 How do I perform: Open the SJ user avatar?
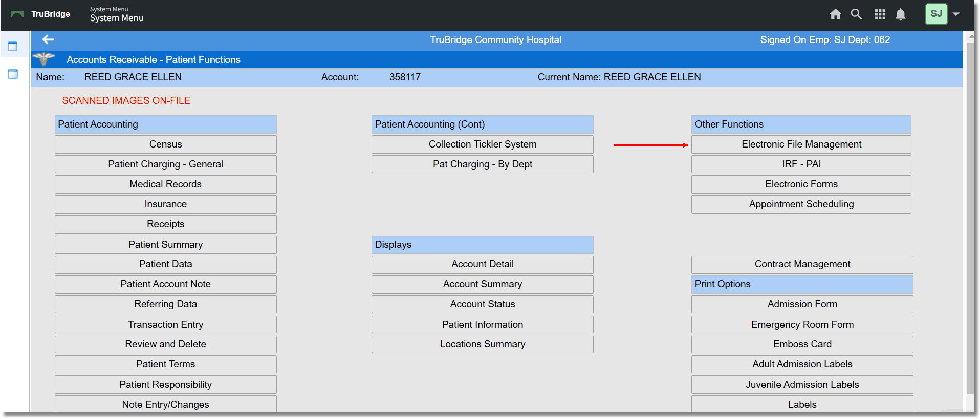(x=936, y=14)
